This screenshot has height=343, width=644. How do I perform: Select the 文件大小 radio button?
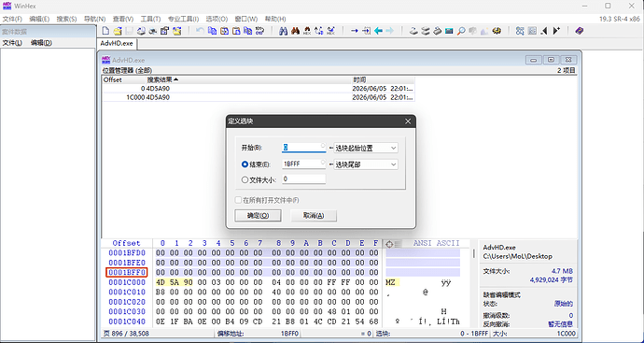[245, 179]
